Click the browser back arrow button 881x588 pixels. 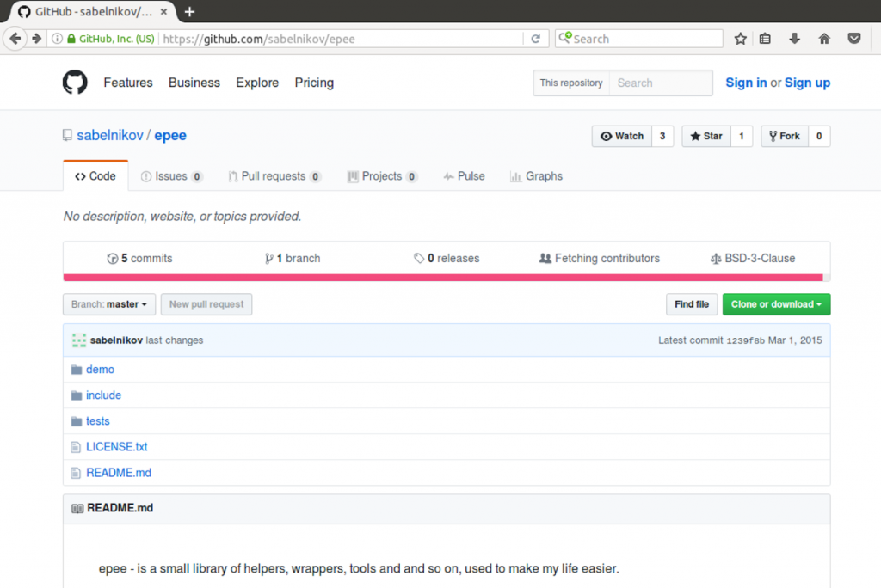15,39
